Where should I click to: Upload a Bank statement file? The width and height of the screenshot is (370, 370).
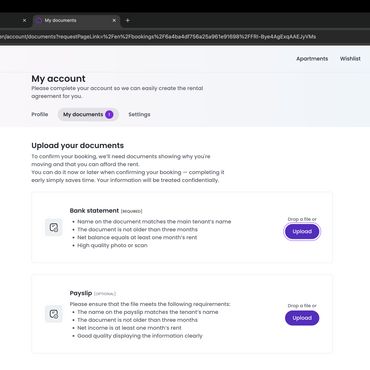[x=302, y=231]
